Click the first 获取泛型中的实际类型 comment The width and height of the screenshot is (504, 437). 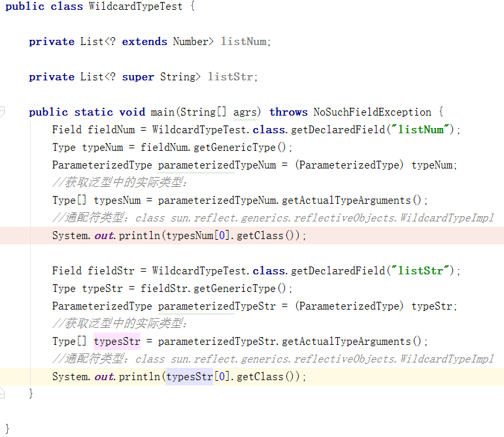120,182
